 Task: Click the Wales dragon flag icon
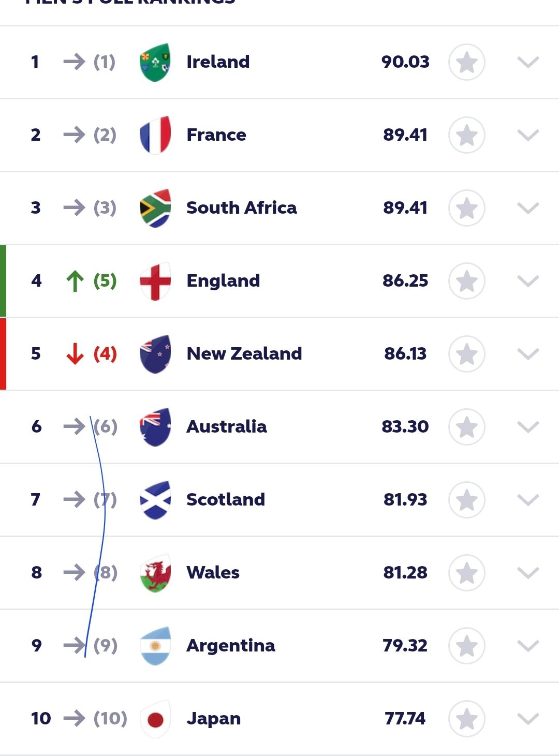tap(155, 573)
